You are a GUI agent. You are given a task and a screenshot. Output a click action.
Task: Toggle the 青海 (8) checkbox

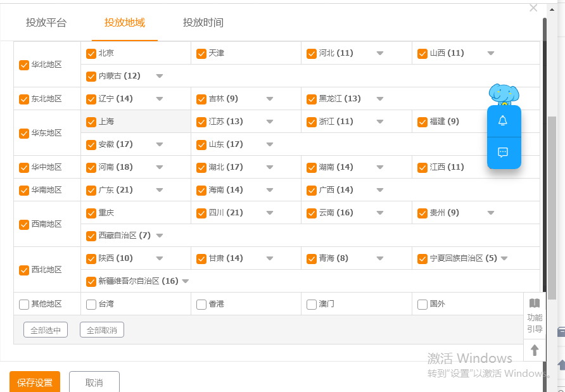coord(312,258)
